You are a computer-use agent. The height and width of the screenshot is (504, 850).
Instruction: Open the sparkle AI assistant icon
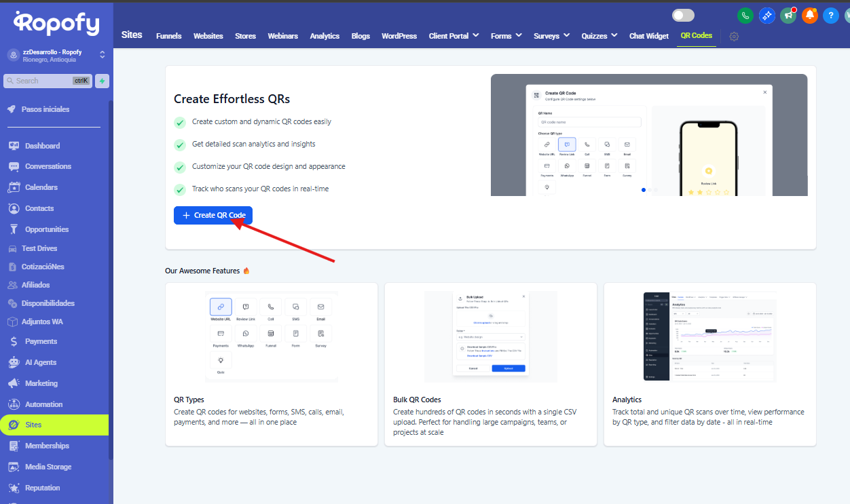click(x=766, y=16)
